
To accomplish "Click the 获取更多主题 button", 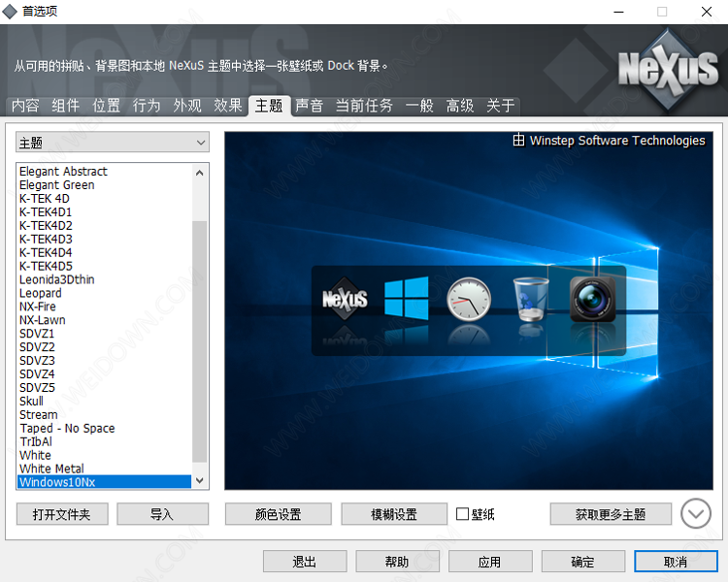I will [611, 514].
